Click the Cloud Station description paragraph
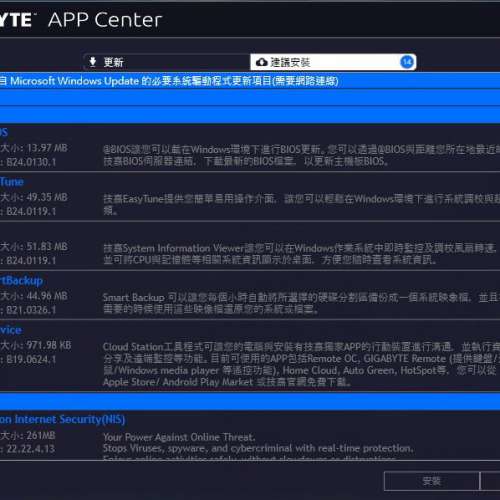Screen dimensions: 500x500 (x=301, y=364)
